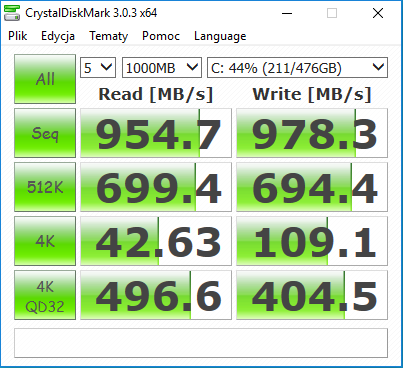The height and width of the screenshot is (368, 403).
Task: Open the test count dropdown showing 5
Action: coord(98,68)
